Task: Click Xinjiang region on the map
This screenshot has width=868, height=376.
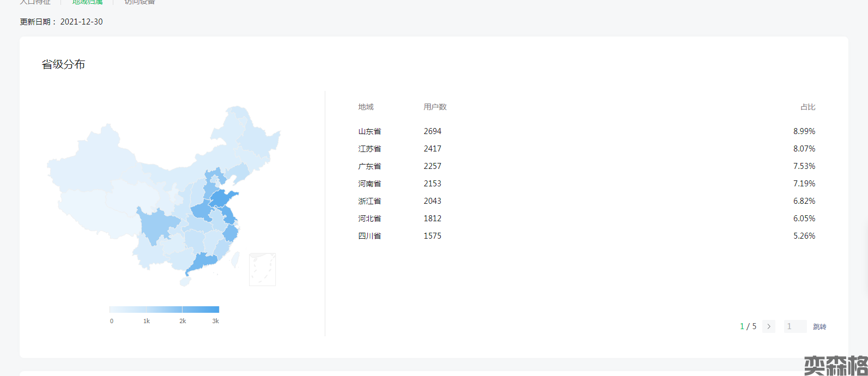Action: (93, 163)
